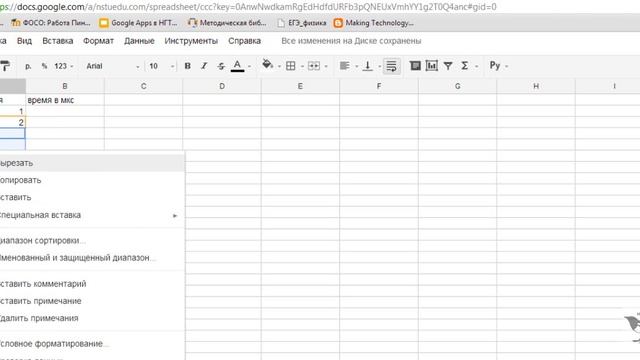The width and height of the screenshot is (640, 360).
Task: Format as percent with the % button
Action: point(44,66)
